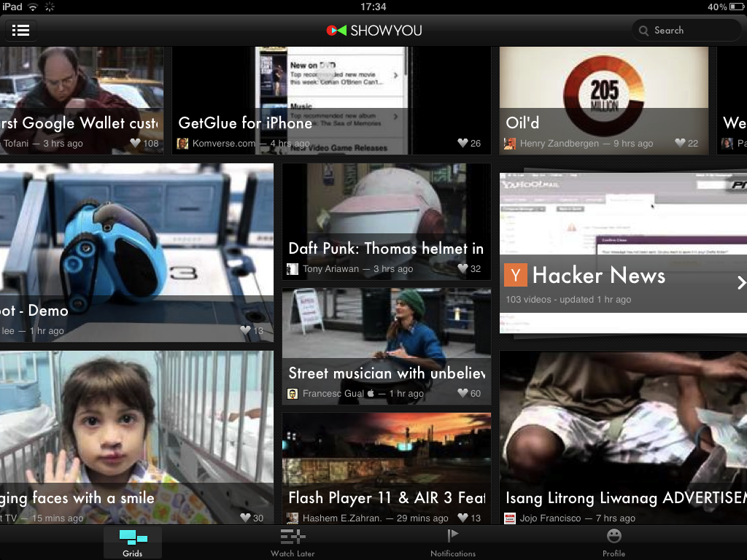Go to the Profile tab
Image resolution: width=747 pixels, height=560 pixels.
[614, 542]
